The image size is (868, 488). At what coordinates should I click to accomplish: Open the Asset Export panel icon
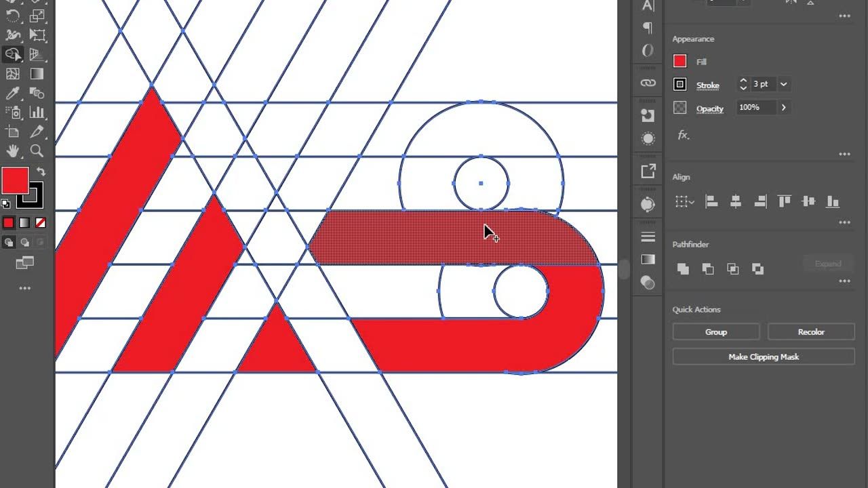click(648, 171)
